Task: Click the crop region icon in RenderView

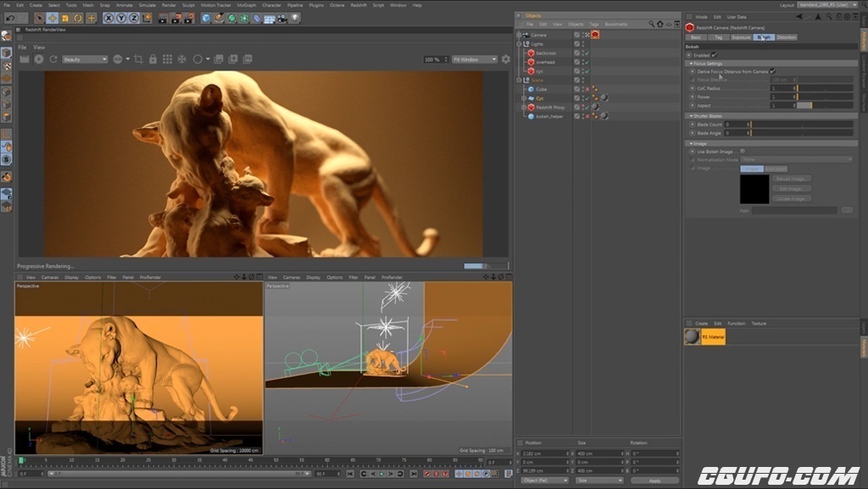Action: coord(139,59)
